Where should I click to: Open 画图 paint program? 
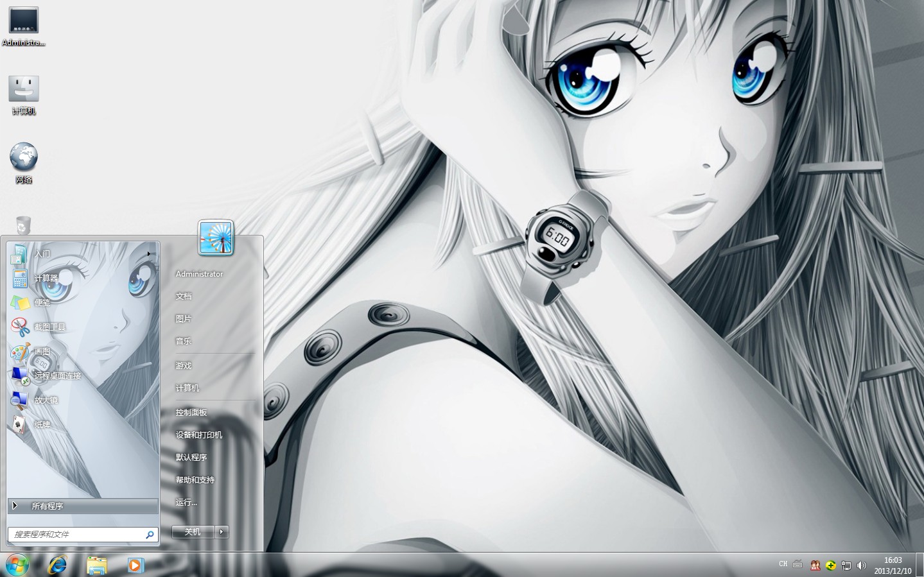(x=82, y=352)
